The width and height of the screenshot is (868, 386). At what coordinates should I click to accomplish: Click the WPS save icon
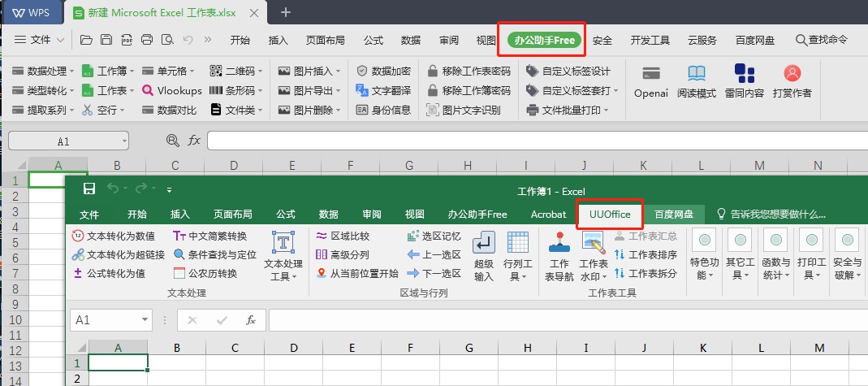pos(106,39)
